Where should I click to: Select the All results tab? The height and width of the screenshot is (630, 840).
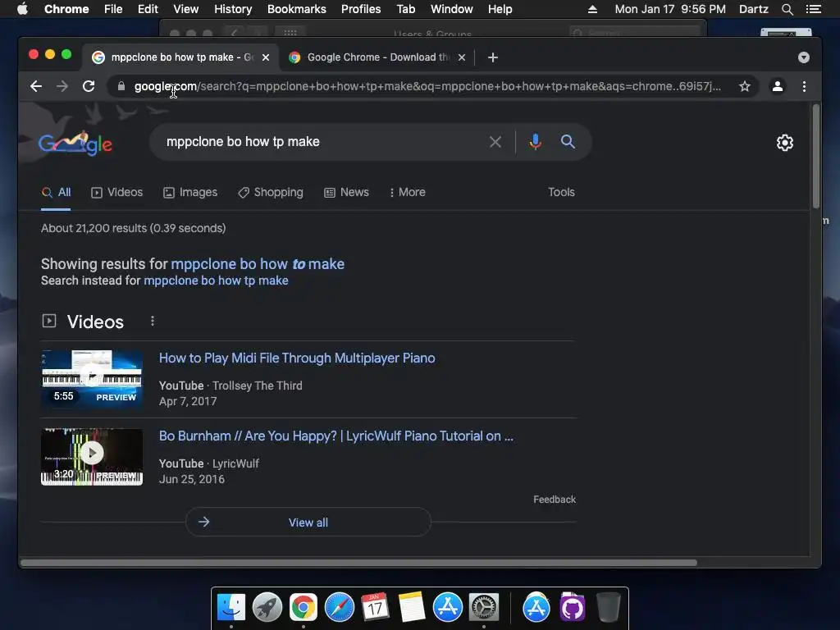[x=57, y=192]
